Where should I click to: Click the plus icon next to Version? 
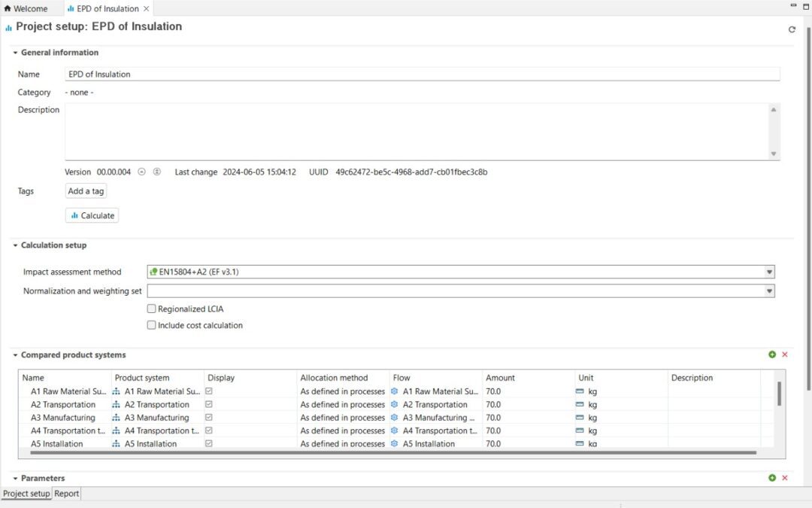pos(156,172)
